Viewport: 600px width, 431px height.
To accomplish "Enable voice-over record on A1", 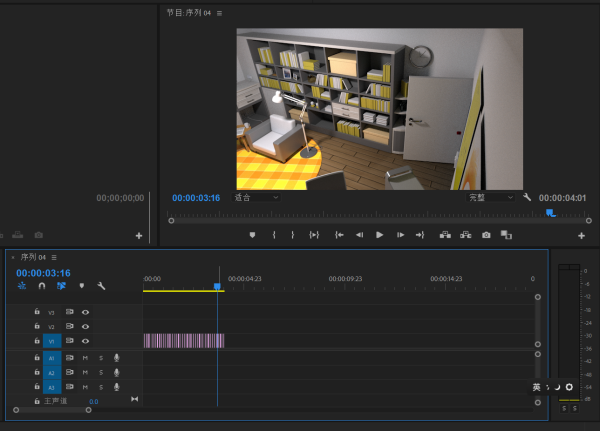I will (117, 358).
